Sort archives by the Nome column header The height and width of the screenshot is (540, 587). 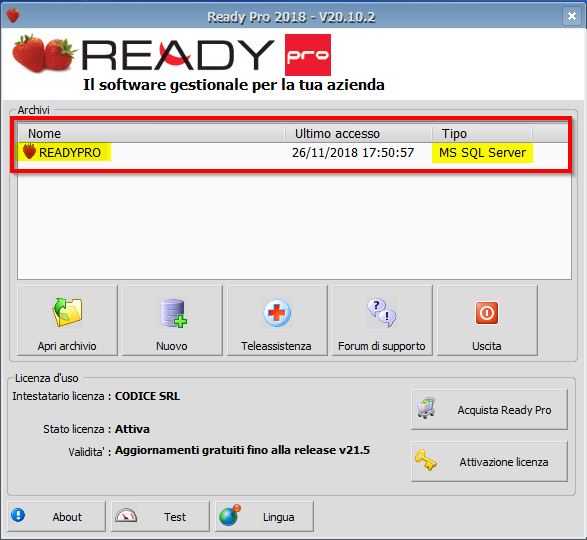click(x=151, y=134)
